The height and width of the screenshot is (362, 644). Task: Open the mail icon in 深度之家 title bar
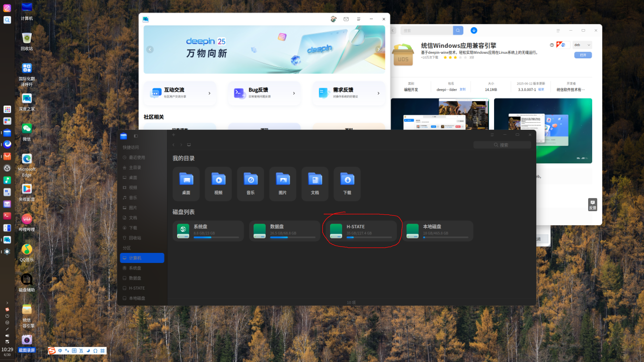346,19
